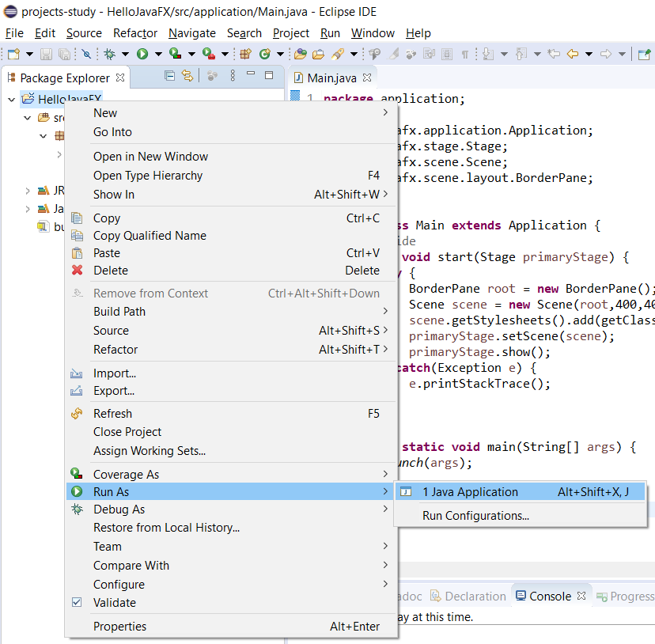The image size is (655, 644).
Task: Open the Coverage dropdown arrow
Action: coord(191,54)
